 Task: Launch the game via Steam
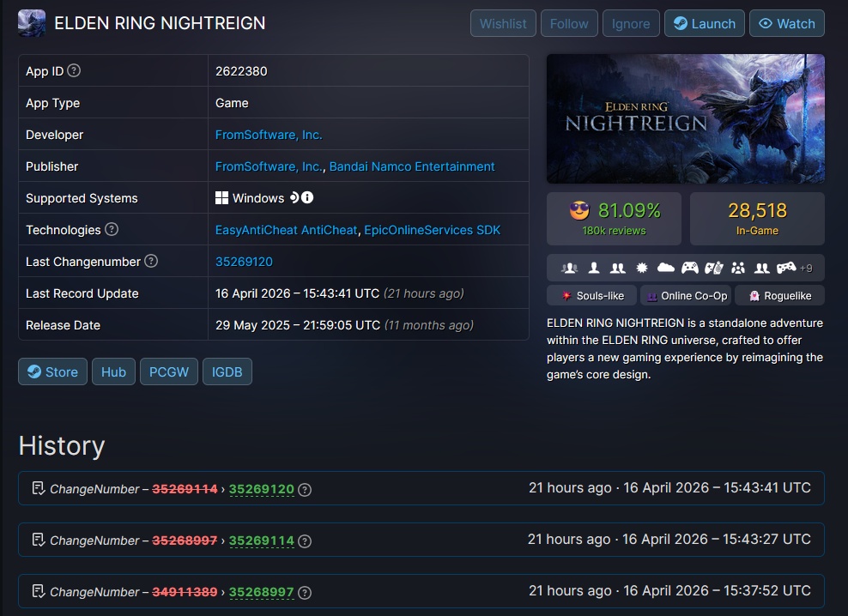tap(704, 23)
